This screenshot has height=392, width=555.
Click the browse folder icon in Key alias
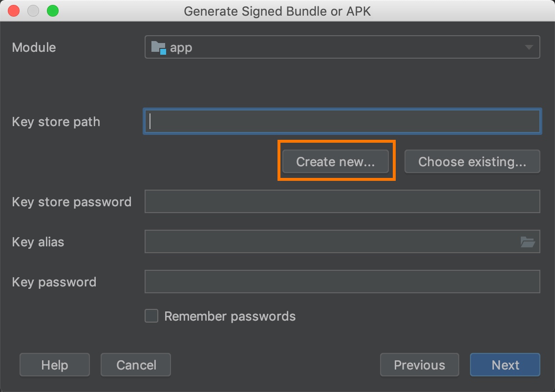tap(527, 242)
